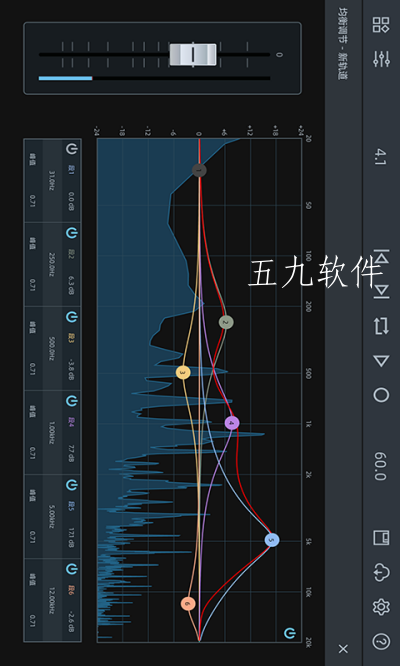Screen dimensions: 400x666
Task: Click the silver output gain fader knob
Action: click(193, 54)
